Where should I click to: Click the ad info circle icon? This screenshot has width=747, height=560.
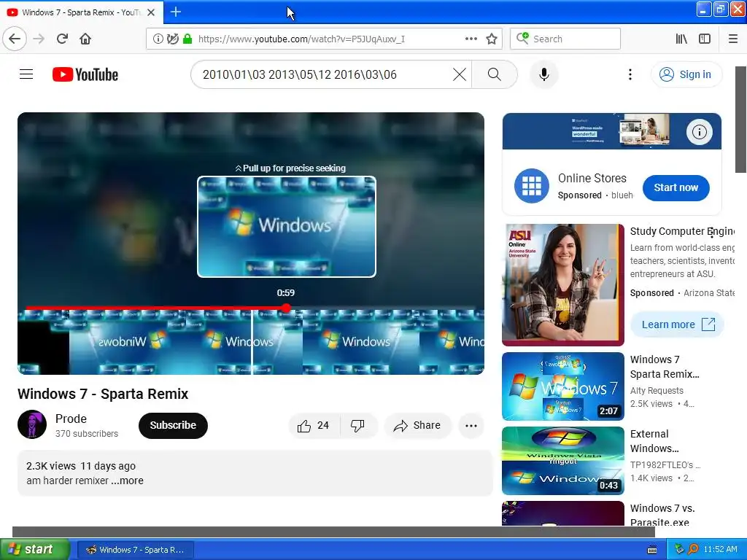699,131
